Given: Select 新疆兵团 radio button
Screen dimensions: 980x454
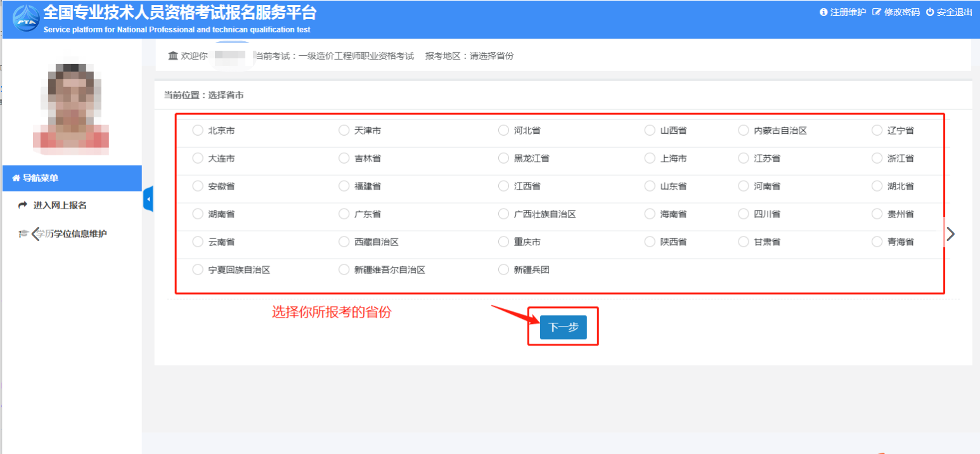Looking at the screenshot, I should coord(503,270).
